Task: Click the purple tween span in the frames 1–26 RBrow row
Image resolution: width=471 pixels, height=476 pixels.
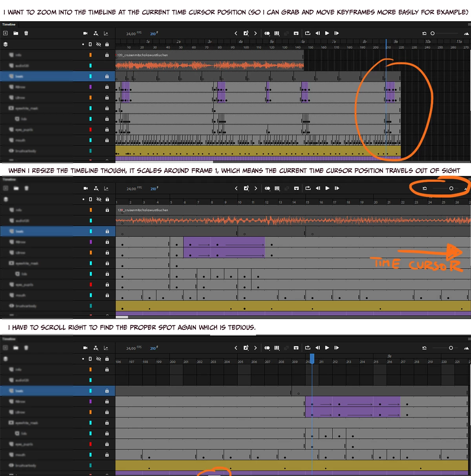Action: (x=224, y=242)
